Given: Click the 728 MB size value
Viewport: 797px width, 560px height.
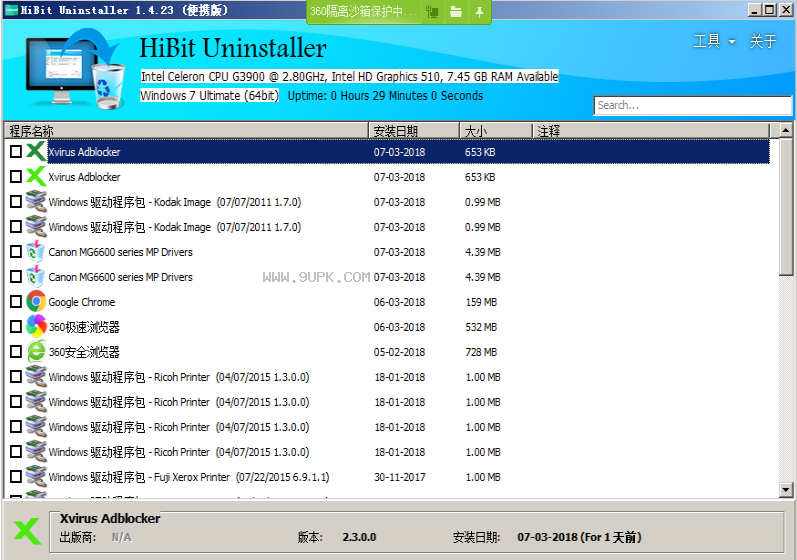Looking at the screenshot, I should pyautogui.click(x=481, y=352).
